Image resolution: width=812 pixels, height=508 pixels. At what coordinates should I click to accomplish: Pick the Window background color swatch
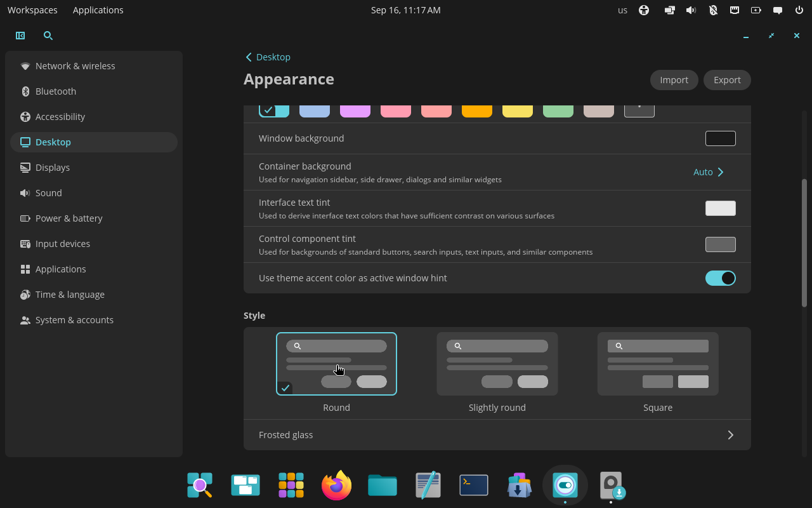pyautogui.click(x=721, y=138)
